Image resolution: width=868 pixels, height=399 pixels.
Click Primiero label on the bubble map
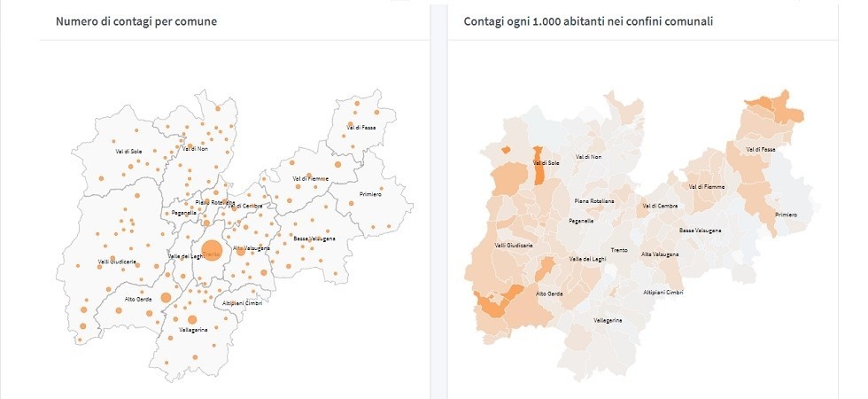coord(370,194)
